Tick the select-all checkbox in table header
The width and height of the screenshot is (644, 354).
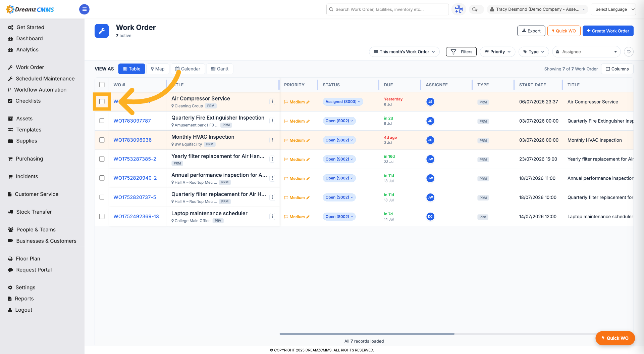(x=102, y=85)
